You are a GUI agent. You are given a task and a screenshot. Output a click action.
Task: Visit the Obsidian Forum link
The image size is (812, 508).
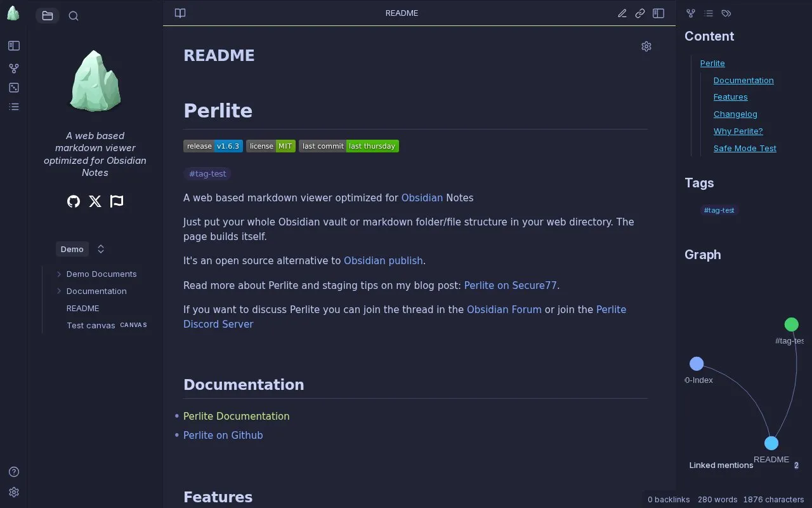point(504,310)
